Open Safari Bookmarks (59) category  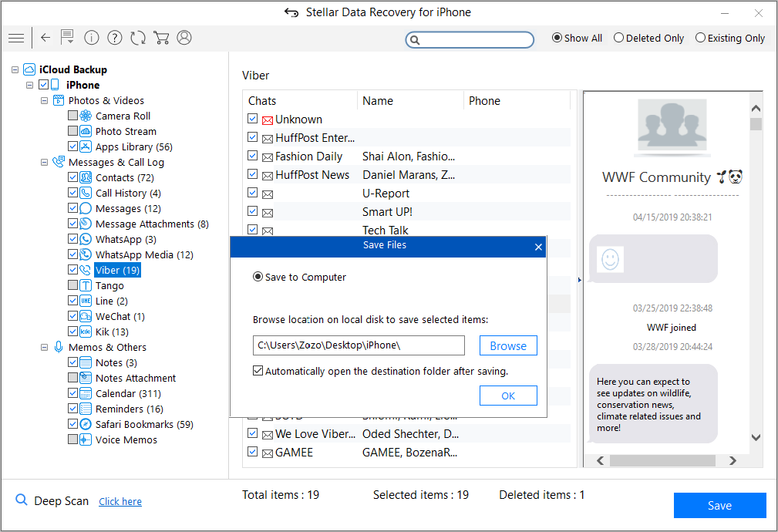(x=144, y=424)
